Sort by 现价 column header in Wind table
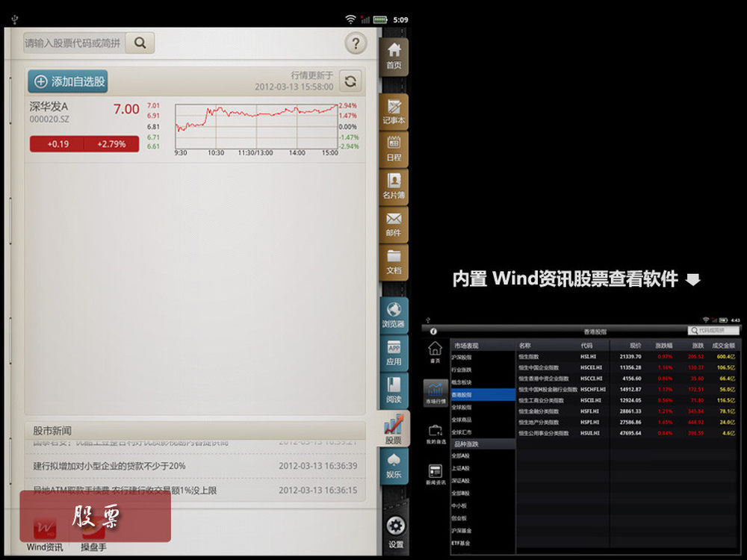This screenshot has width=747, height=560. coord(635,345)
